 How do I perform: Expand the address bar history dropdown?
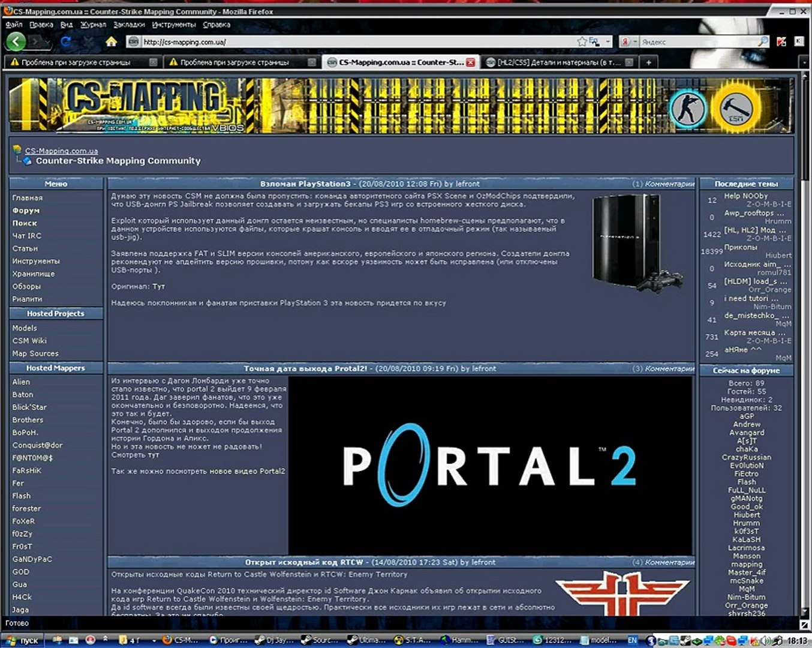[x=608, y=41]
